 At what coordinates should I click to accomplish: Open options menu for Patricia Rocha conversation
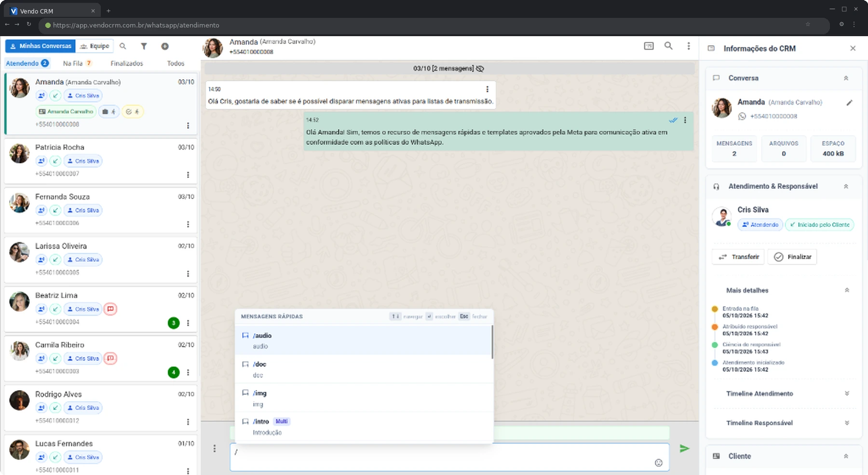(188, 175)
